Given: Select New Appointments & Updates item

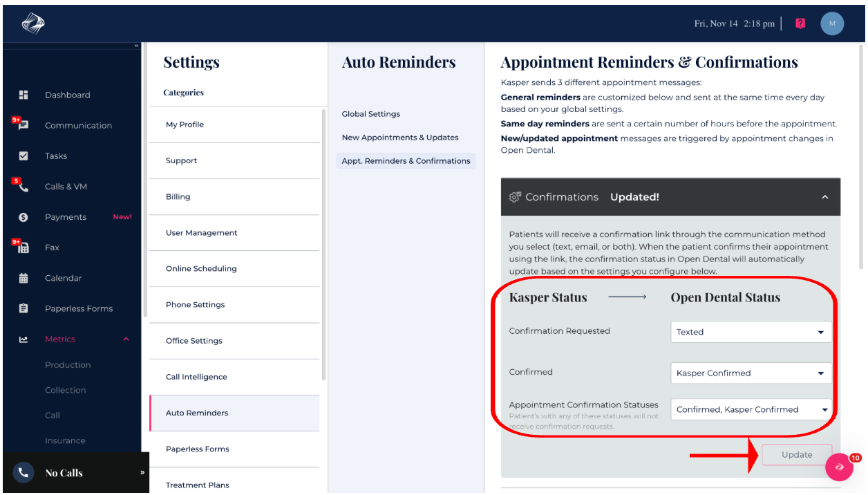Looking at the screenshot, I should click(x=400, y=138).
